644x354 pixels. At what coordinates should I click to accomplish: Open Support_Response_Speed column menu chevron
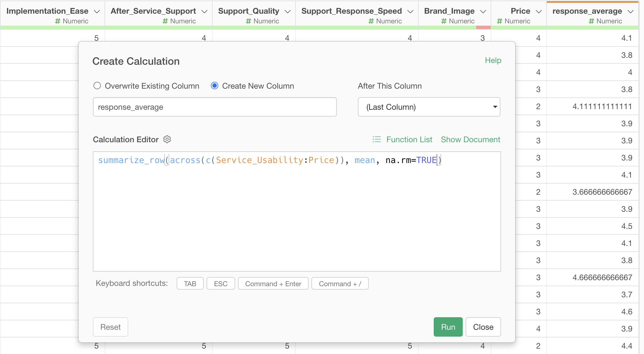(410, 11)
